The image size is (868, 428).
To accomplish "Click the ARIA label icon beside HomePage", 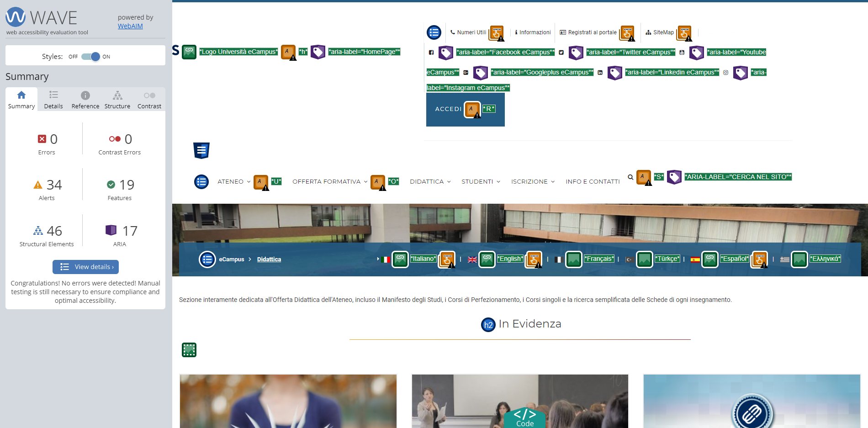I will [x=318, y=52].
